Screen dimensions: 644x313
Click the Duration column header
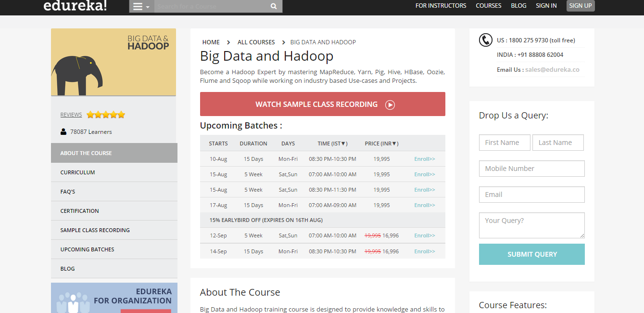click(x=253, y=143)
